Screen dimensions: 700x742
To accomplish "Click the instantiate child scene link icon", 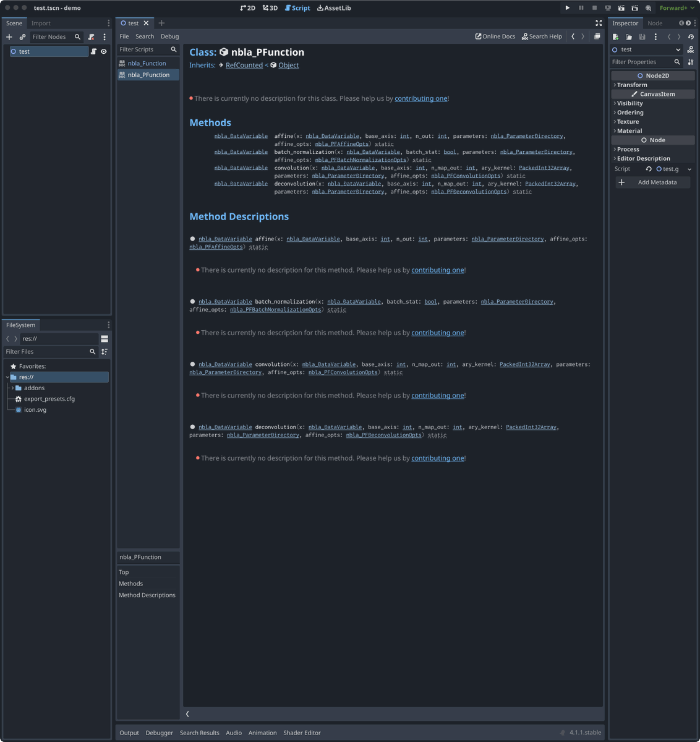I will point(22,37).
